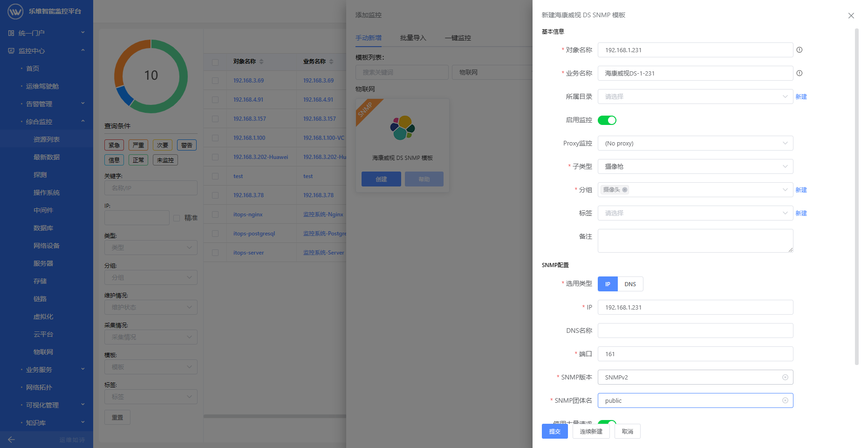Viewport: 868px width, 448px height.
Task: Filter by the green 正常 status tag
Action: [138, 160]
